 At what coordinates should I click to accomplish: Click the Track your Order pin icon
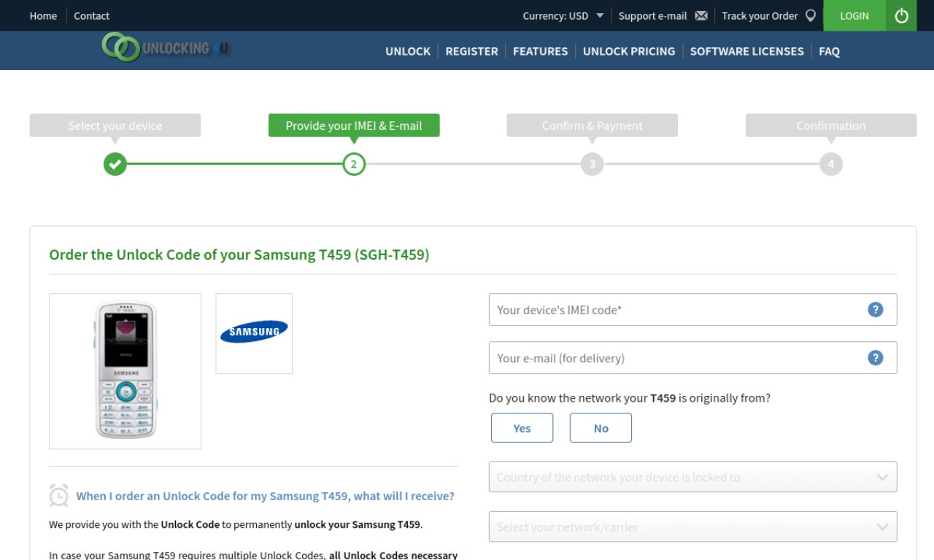(811, 15)
